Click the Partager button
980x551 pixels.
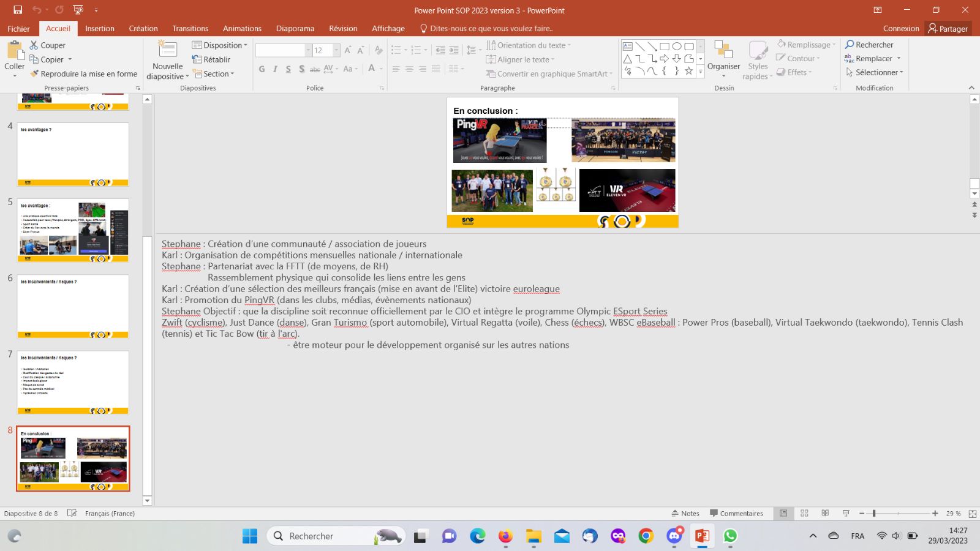point(948,29)
